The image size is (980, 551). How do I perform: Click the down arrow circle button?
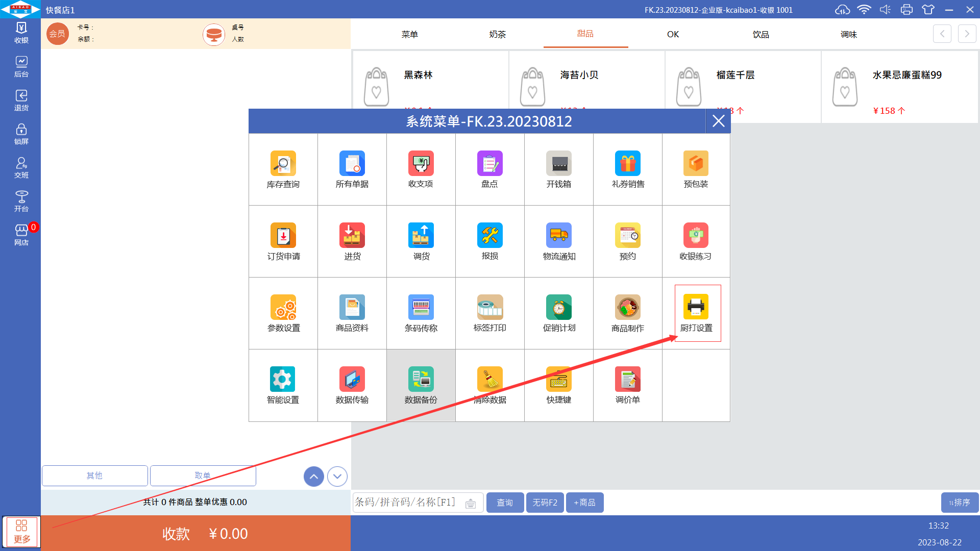coord(337,477)
